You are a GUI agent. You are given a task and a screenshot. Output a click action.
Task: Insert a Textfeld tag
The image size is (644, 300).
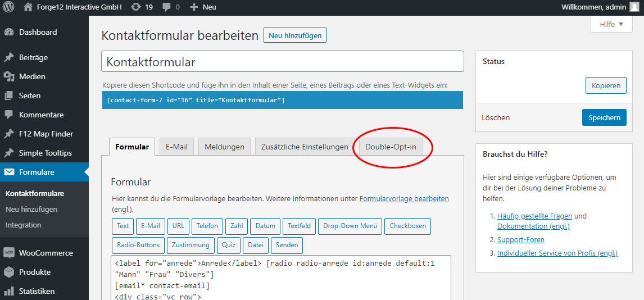(x=300, y=226)
